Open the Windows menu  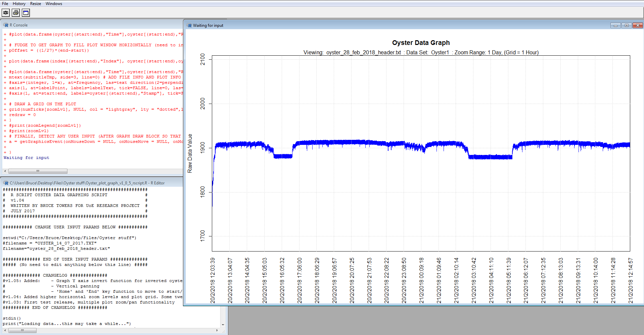click(x=54, y=4)
